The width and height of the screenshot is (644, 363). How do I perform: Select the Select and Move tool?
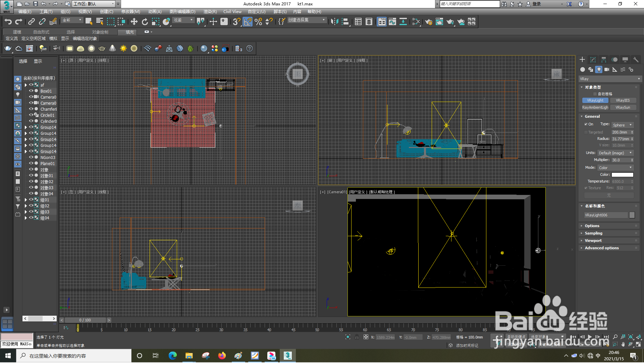click(x=134, y=22)
